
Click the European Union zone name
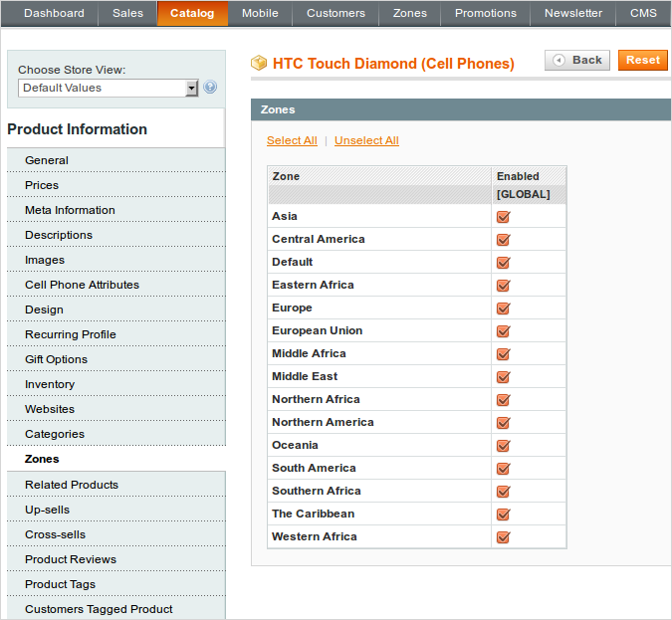click(x=318, y=330)
